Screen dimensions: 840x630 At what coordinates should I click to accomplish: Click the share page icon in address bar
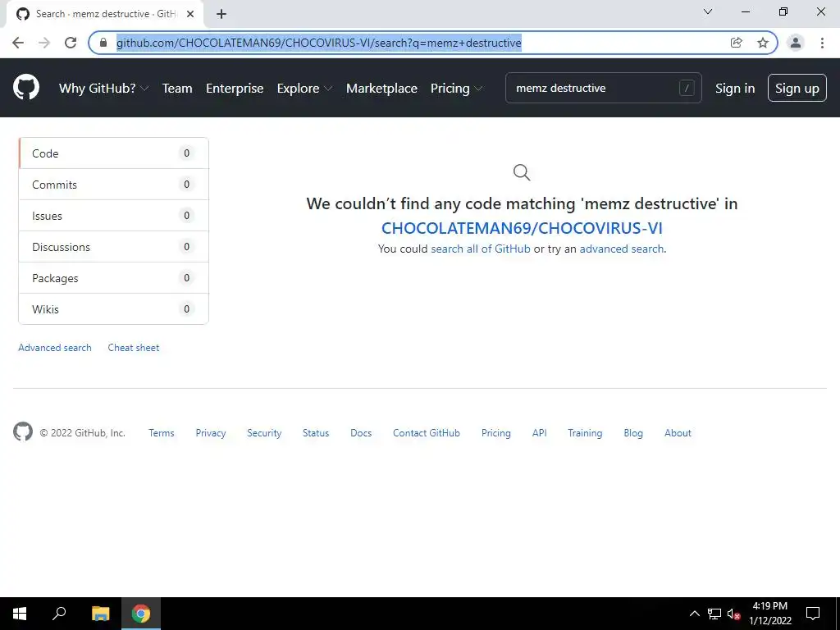[737, 43]
